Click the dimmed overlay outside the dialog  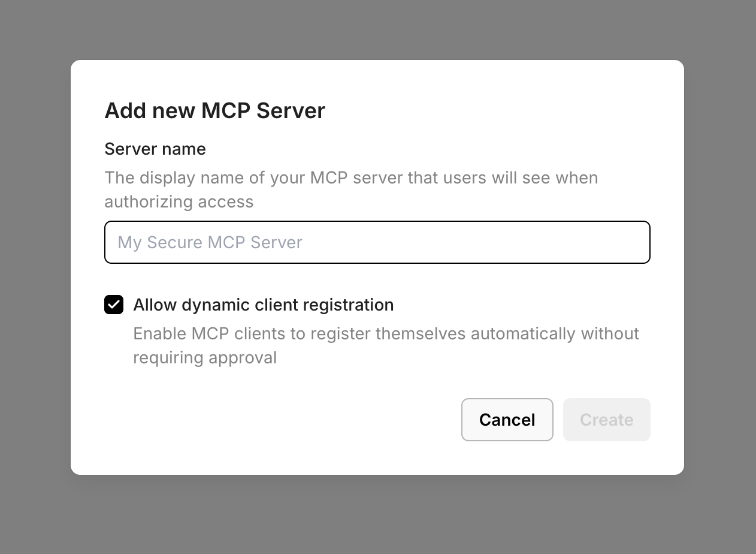[36, 276]
